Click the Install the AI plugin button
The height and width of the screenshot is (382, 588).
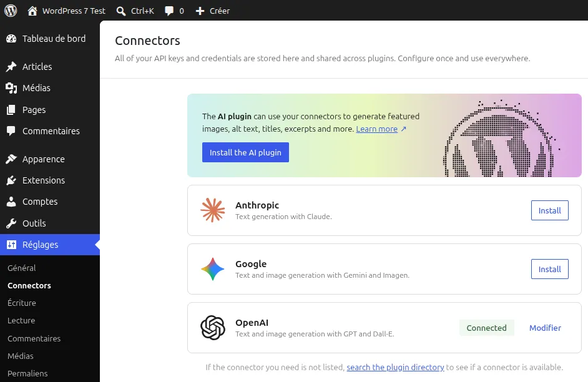tap(245, 152)
